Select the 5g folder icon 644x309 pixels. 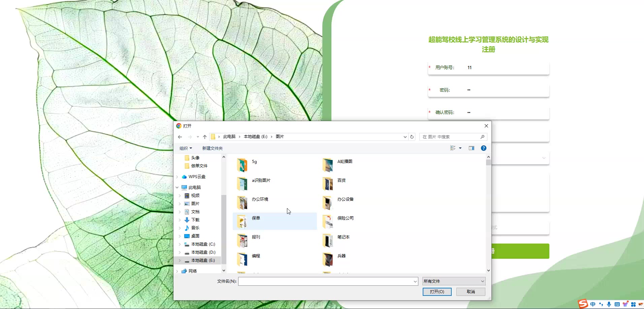click(x=242, y=165)
